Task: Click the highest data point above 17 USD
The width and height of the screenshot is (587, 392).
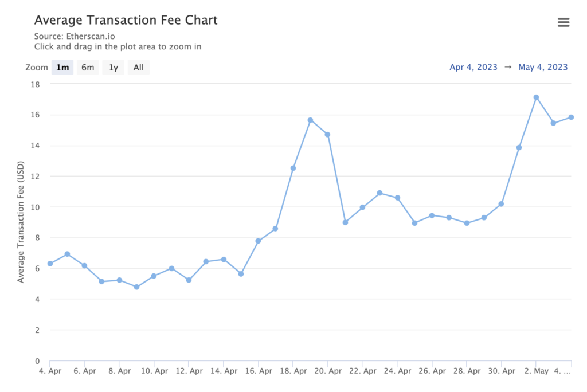Action: coord(536,97)
